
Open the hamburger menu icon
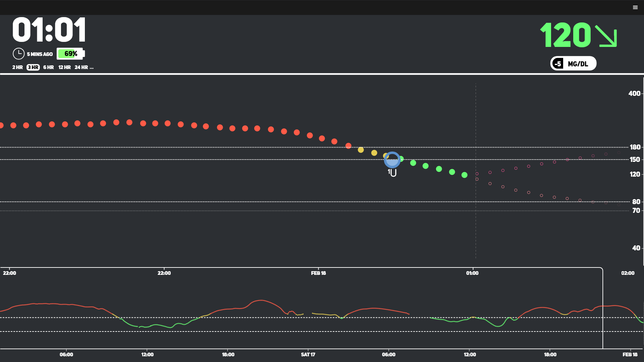tap(635, 7)
